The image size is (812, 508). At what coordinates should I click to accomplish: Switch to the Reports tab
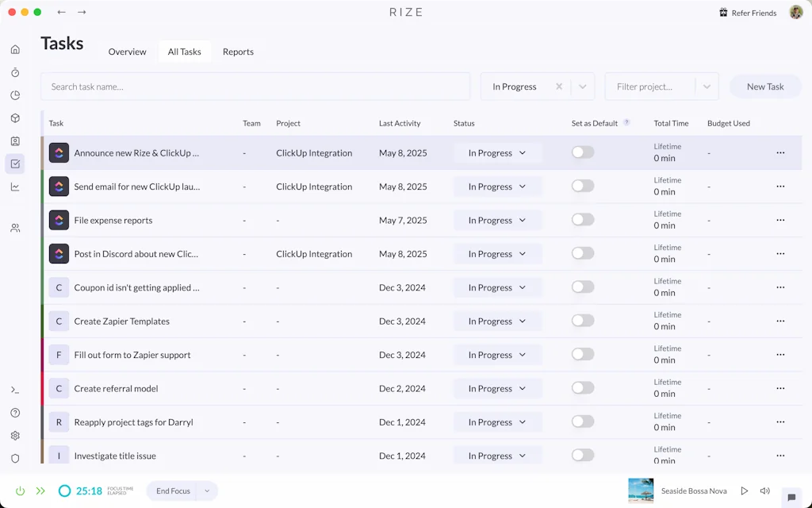[x=238, y=52]
